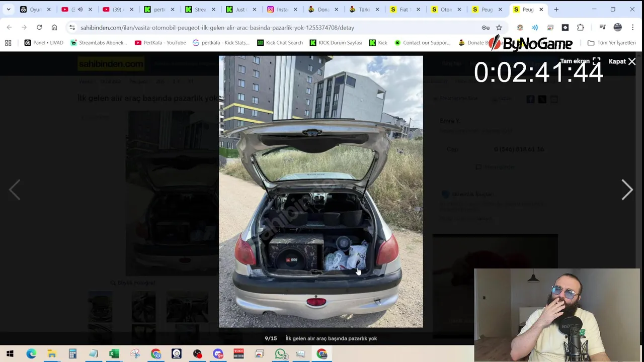Go to previous photo with left arrow
Screen dimensions: 644x362
coord(15,190)
